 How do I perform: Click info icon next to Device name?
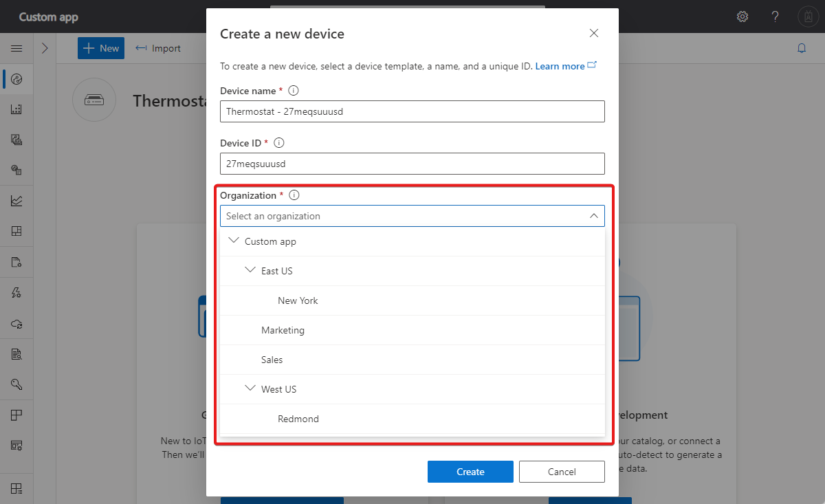point(294,91)
